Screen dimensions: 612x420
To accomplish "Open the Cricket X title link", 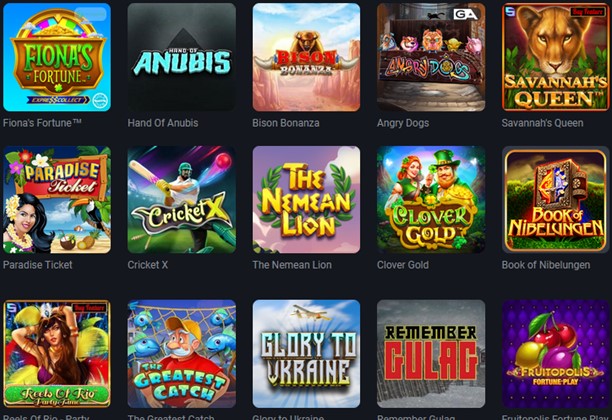I will tap(148, 265).
